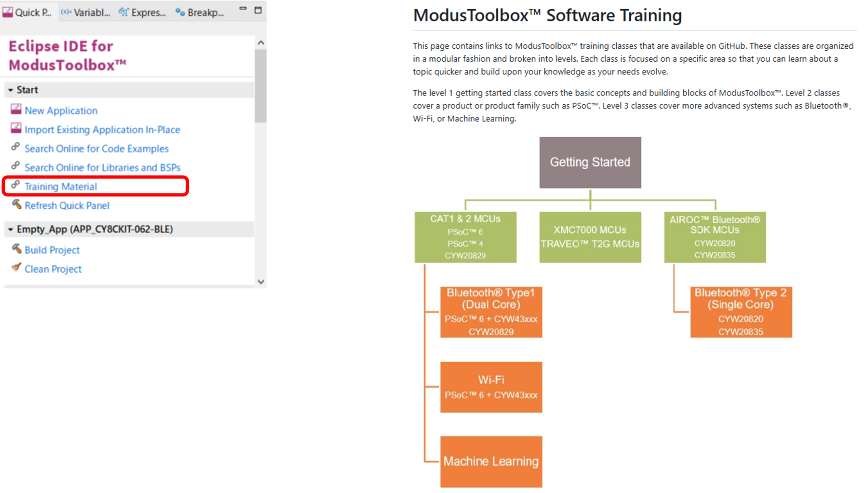Open the Wi-Fi class box
The width and height of the screenshot is (868, 493).
[x=491, y=387]
